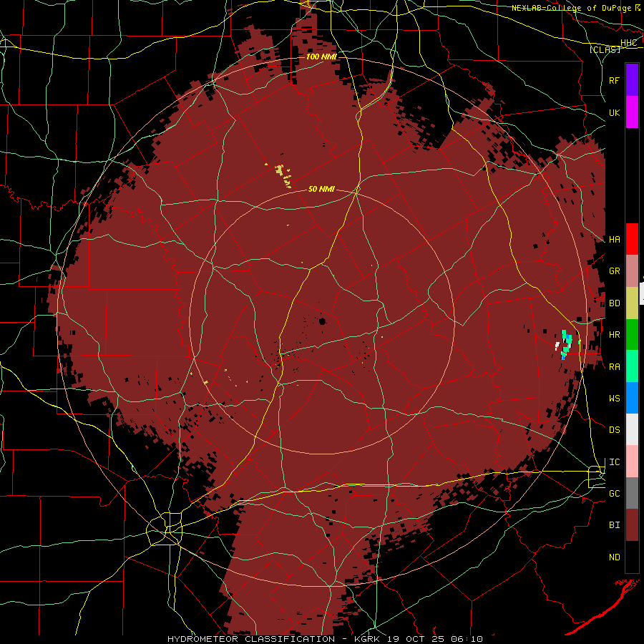Click the RF purple legend swatch
Viewport: 644px width, 644px height.
click(632, 80)
